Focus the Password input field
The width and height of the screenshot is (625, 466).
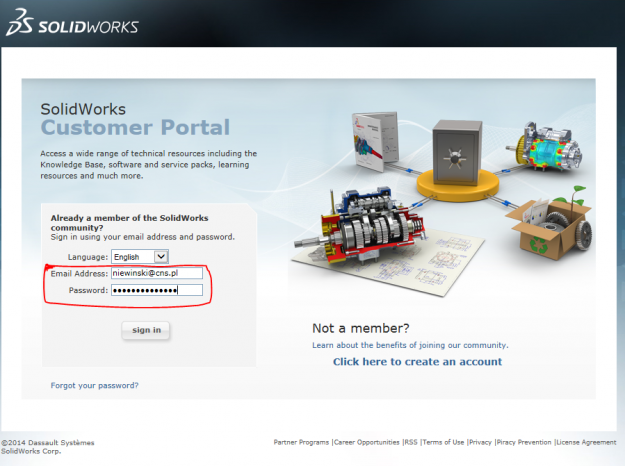[157, 290]
